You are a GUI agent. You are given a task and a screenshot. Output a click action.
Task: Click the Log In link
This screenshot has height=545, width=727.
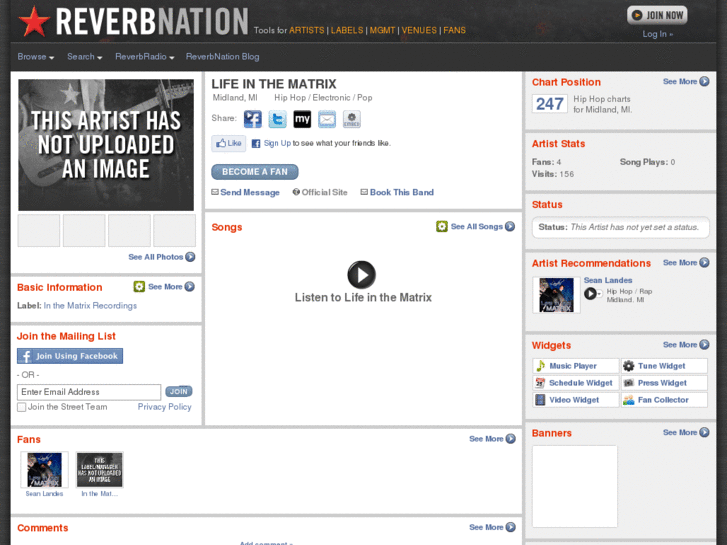657,34
